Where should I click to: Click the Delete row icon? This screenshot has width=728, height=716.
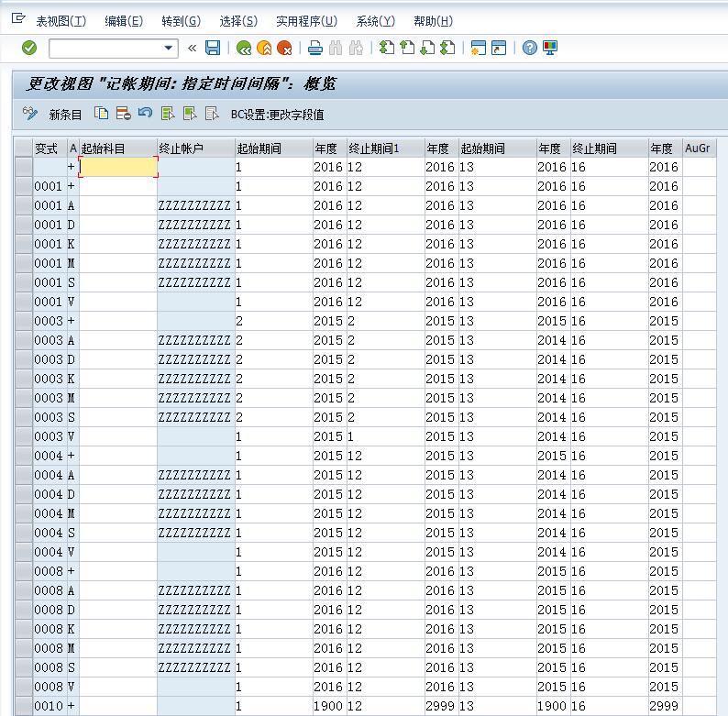[x=123, y=114]
